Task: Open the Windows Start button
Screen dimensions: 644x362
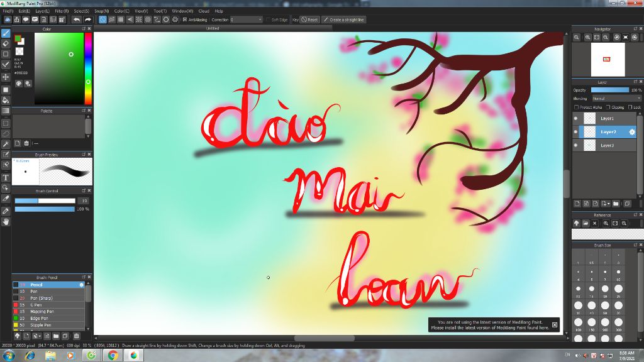Action: (9, 355)
